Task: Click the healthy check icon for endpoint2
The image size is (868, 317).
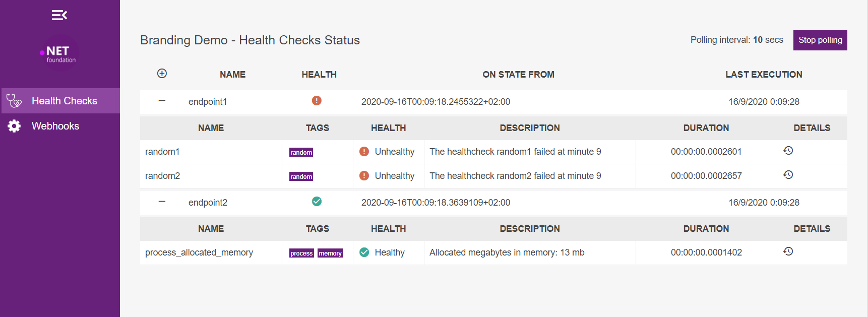Action: click(317, 201)
